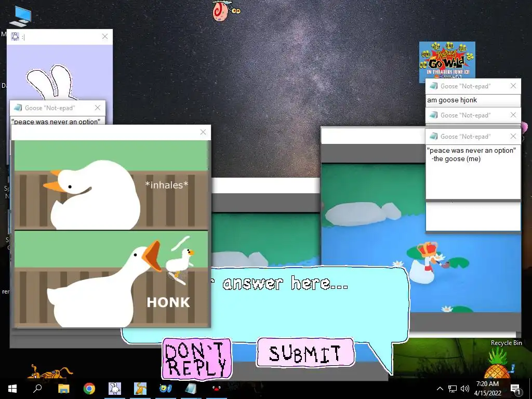
Task: Open the Windows Start menu
Action: 12,389
